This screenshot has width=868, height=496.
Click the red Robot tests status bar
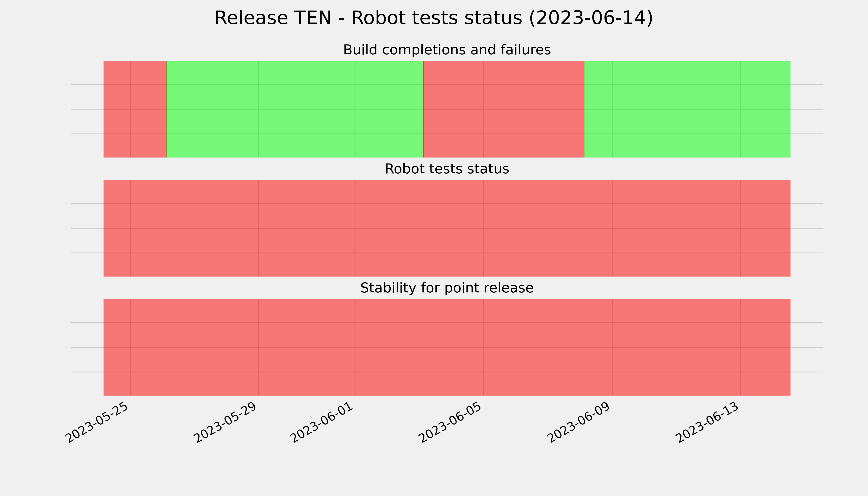(447, 228)
